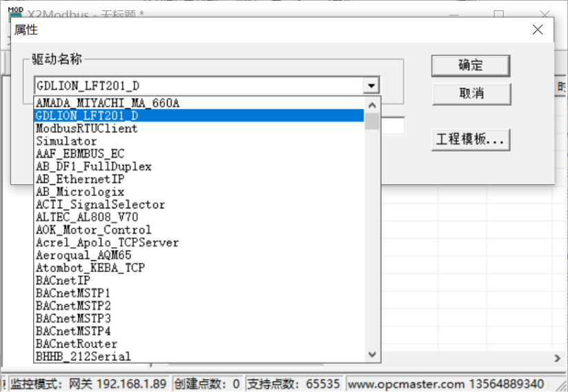
Task: Select Atombot_KEBA_TCP driver
Action: point(199,268)
